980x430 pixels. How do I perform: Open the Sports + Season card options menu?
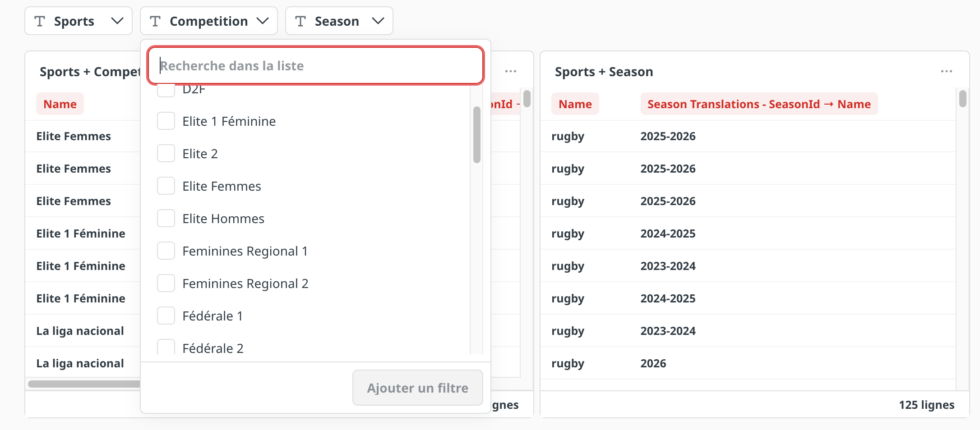coord(946,71)
